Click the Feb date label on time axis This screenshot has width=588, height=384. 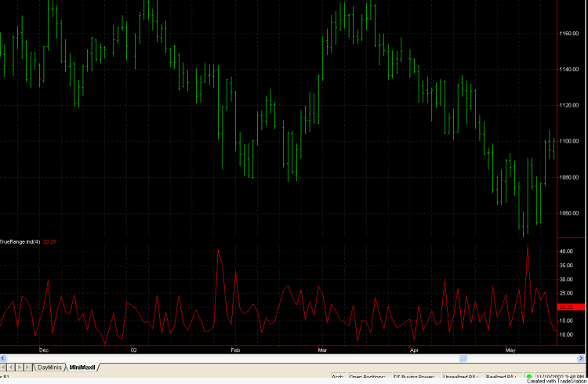(235, 350)
